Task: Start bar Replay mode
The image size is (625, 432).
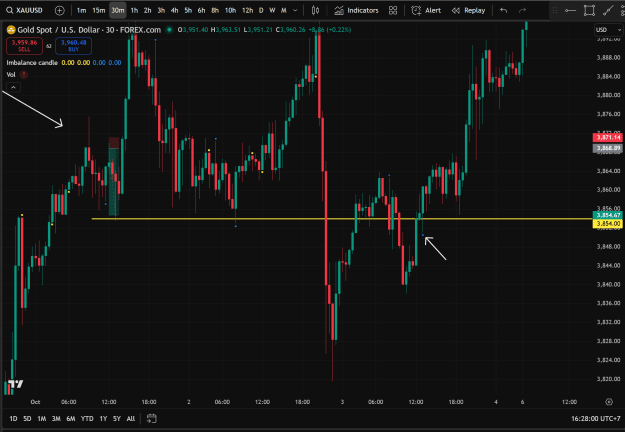Action: pos(468,10)
